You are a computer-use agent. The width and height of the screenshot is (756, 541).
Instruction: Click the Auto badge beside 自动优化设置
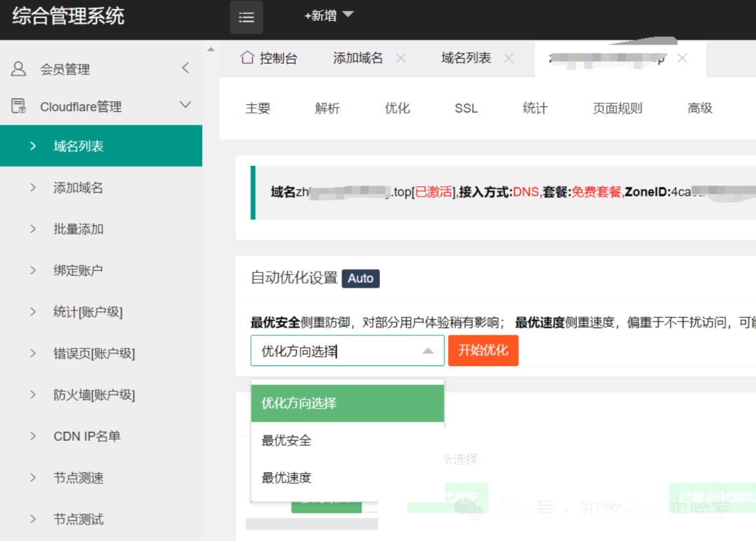pyautogui.click(x=360, y=279)
